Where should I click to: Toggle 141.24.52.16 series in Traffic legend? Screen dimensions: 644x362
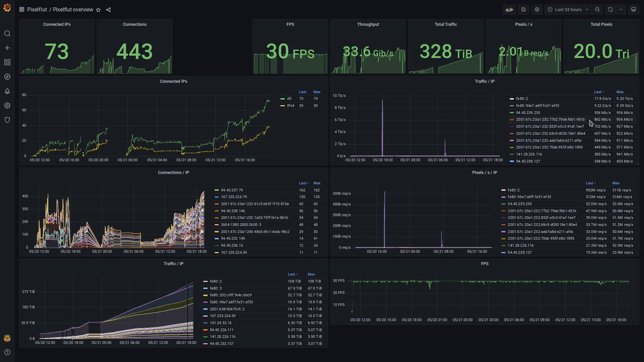(221, 323)
